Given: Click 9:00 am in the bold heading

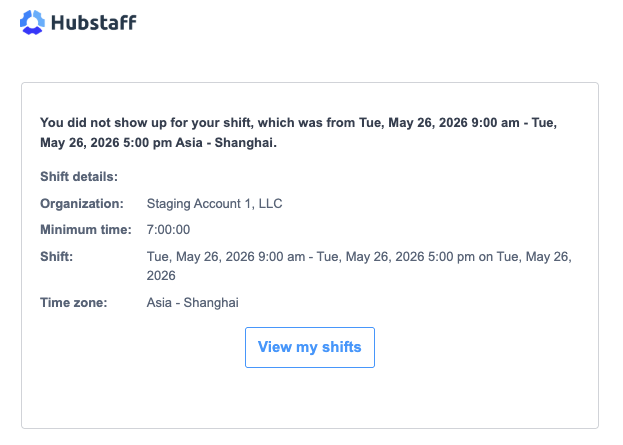Looking at the screenshot, I should 495,122.
